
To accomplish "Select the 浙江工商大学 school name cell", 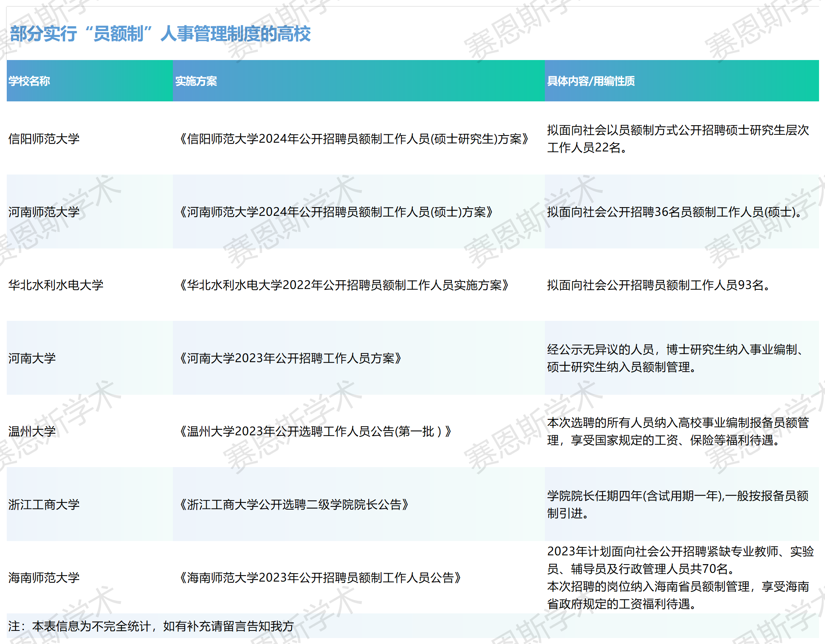I will point(44,504).
